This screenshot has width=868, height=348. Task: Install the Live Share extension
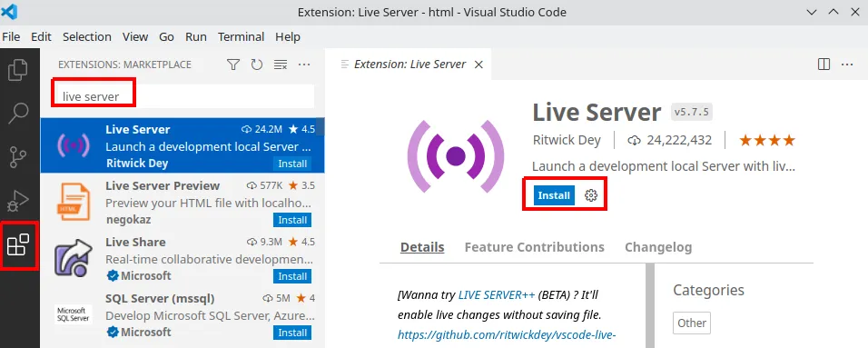pyautogui.click(x=292, y=276)
